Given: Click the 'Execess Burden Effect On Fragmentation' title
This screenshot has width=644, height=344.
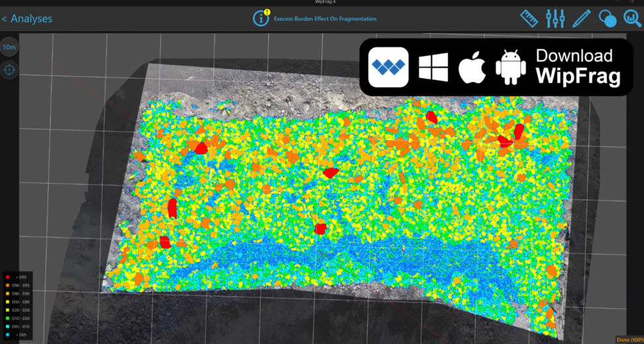Looking at the screenshot, I should (x=325, y=19).
